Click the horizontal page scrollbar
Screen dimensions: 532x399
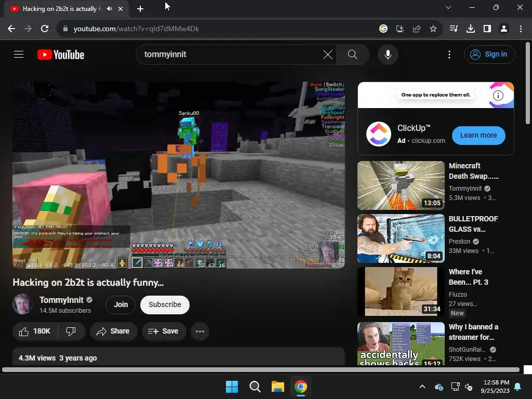(261, 369)
